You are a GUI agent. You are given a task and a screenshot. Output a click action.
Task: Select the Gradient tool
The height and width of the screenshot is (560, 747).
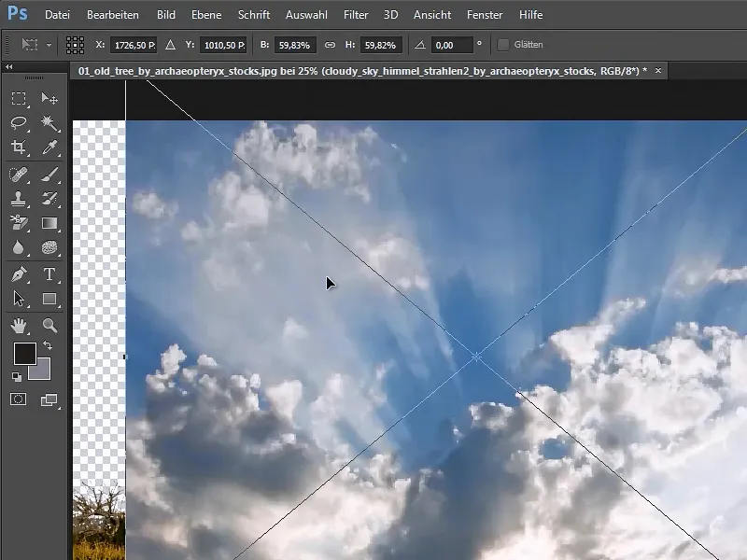(49, 223)
